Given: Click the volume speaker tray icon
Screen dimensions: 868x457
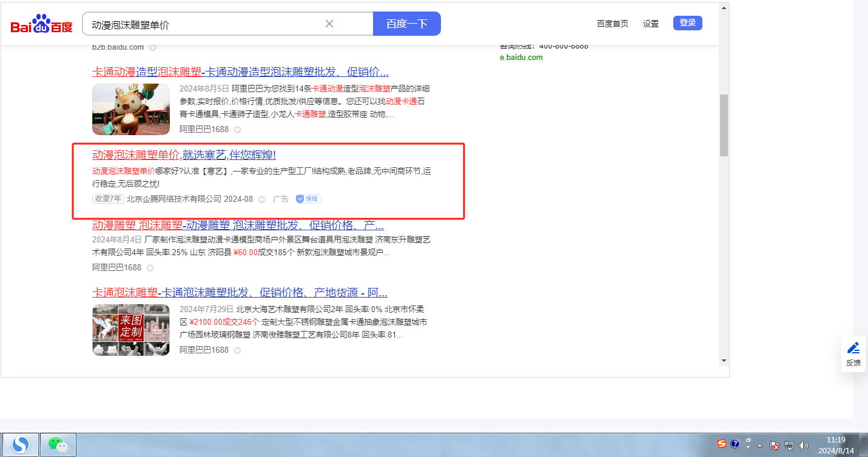Looking at the screenshot, I should 804,445.
